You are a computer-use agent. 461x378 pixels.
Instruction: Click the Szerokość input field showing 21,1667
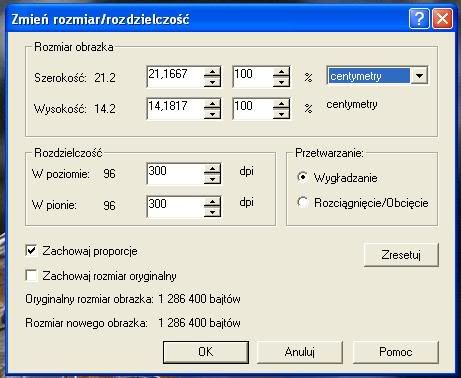(175, 77)
